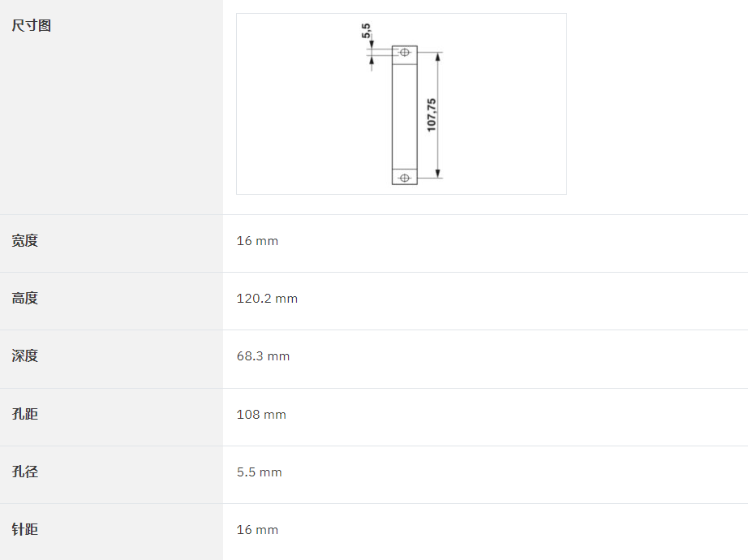748x560 pixels.
Task: Select the 5,5 dimension label in drawing
Action: pos(366,31)
